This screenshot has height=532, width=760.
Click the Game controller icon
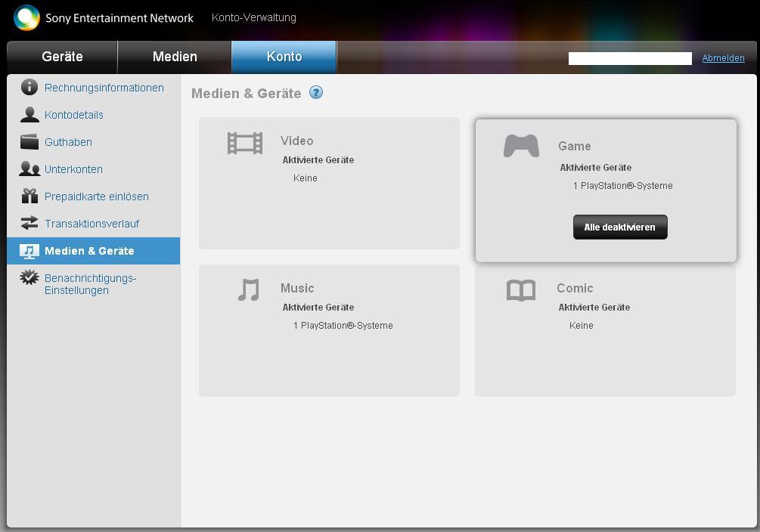521,145
